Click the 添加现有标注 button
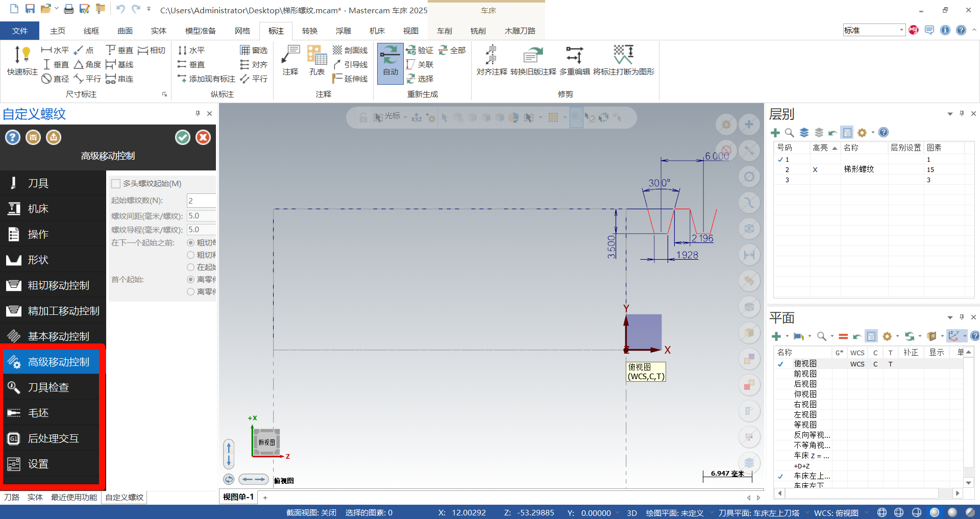Viewport: 980px width, 519px height. click(x=206, y=79)
